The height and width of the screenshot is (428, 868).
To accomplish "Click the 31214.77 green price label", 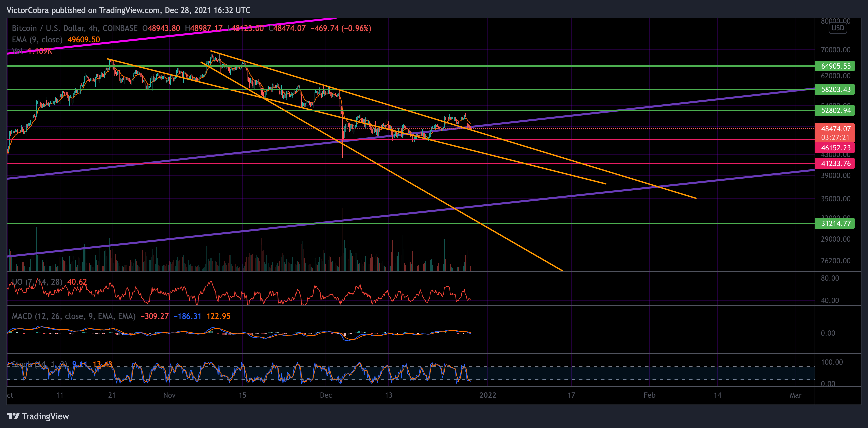I will 834,224.
